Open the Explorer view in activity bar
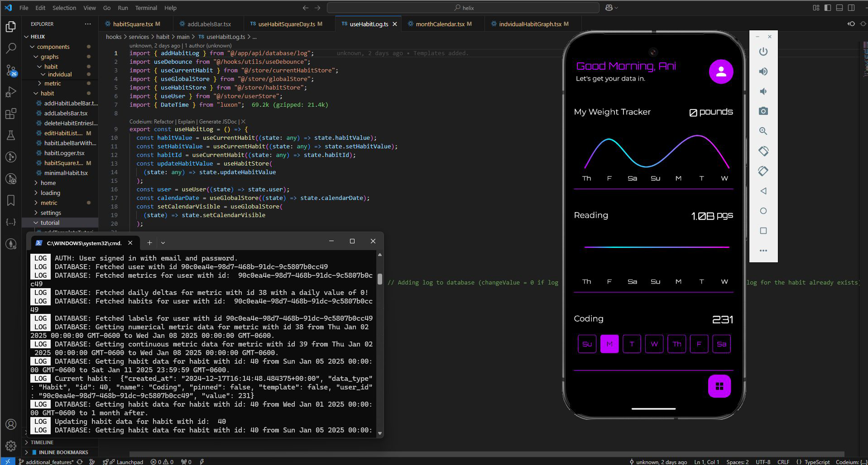This screenshot has height=465, width=868. pyautogui.click(x=11, y=27)
